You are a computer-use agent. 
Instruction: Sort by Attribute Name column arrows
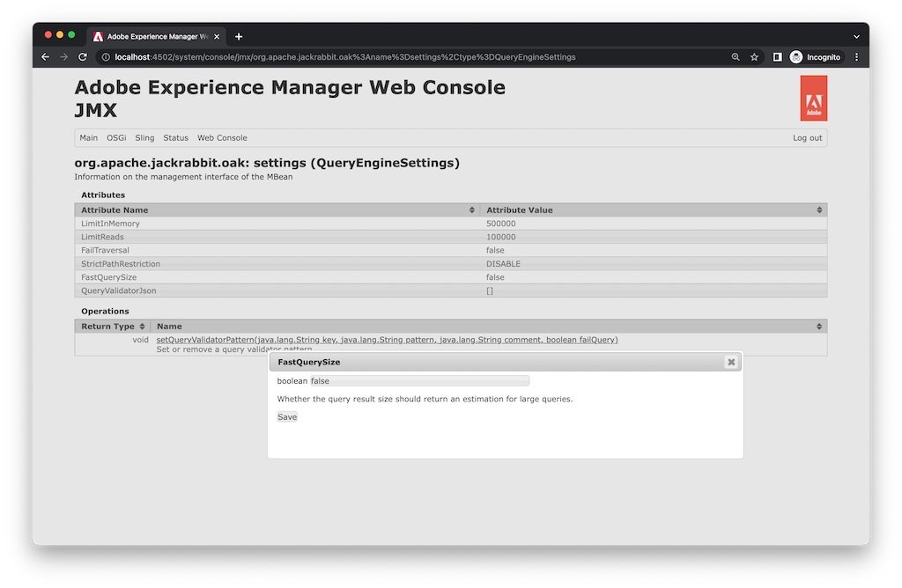[472, 210]
